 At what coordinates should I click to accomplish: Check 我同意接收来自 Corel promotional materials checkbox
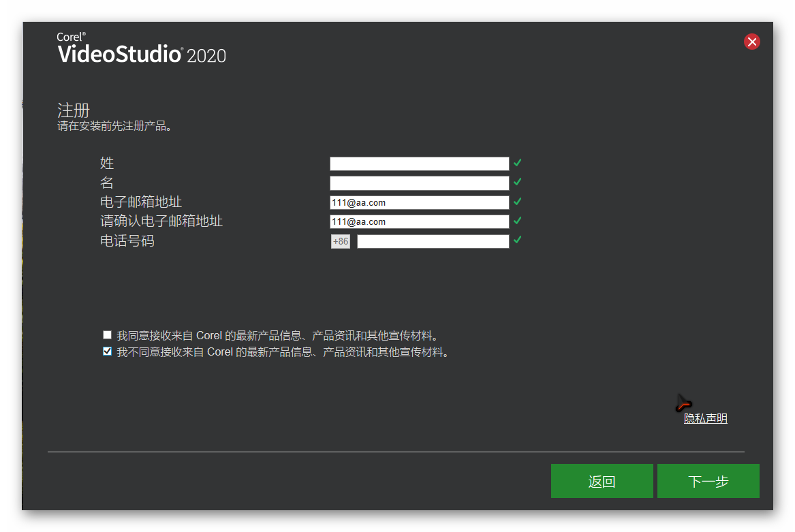tap(107, 334)
